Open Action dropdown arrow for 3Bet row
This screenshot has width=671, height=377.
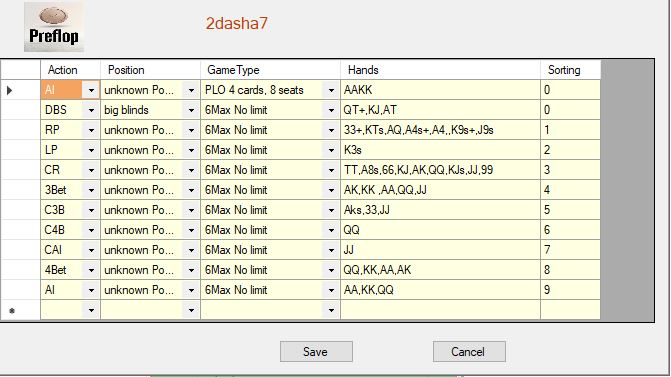click(x=91, y=190)
